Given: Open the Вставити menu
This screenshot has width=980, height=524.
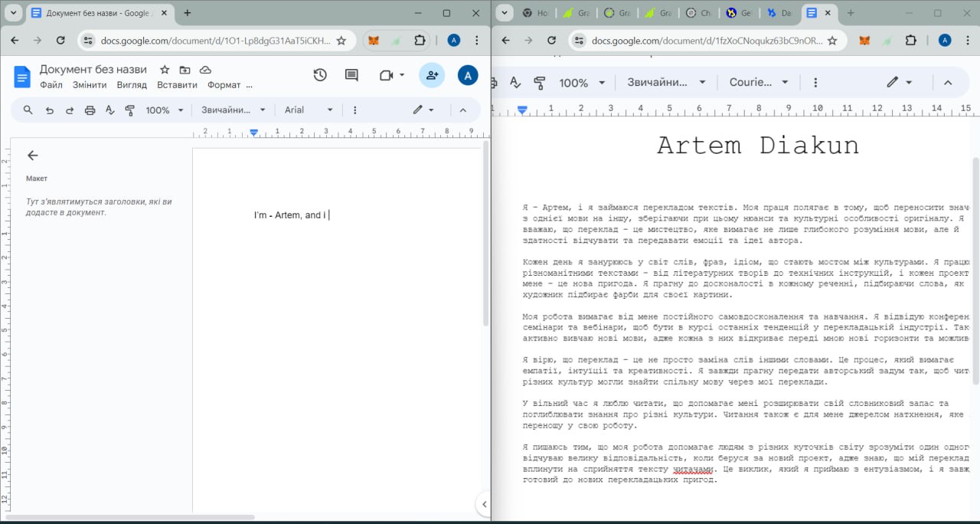Looking at the screenshot, I should [177, 85].
